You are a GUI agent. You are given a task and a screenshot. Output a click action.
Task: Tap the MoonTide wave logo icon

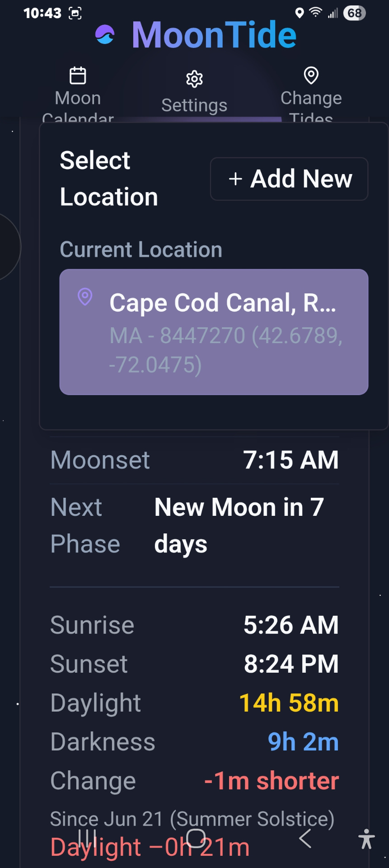105,35
